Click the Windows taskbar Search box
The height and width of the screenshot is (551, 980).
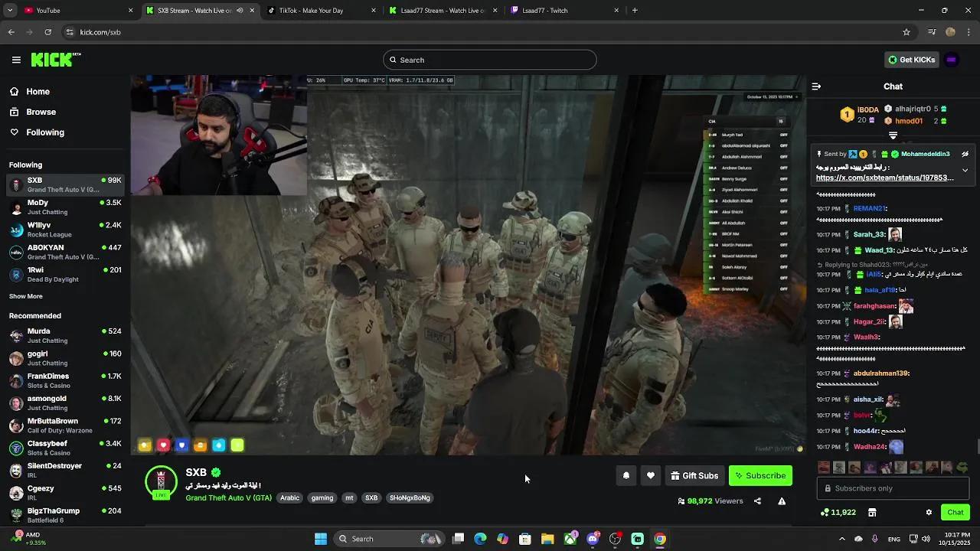click(x=390, y=539)
